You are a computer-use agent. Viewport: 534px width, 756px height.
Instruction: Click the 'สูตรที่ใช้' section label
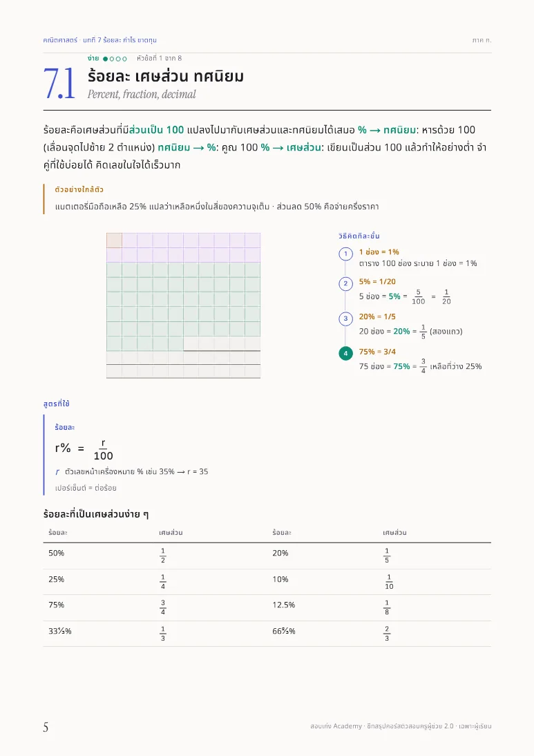point(57,404)
